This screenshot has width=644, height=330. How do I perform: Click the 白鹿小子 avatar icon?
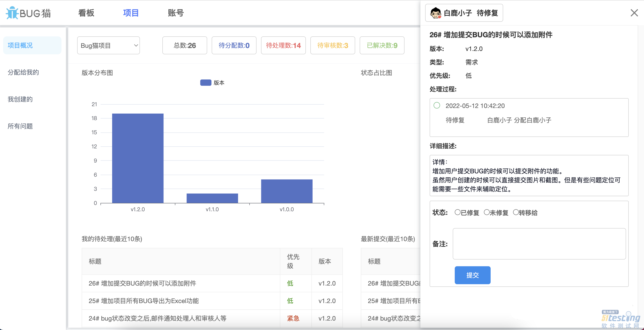click(x=435, y=13)
